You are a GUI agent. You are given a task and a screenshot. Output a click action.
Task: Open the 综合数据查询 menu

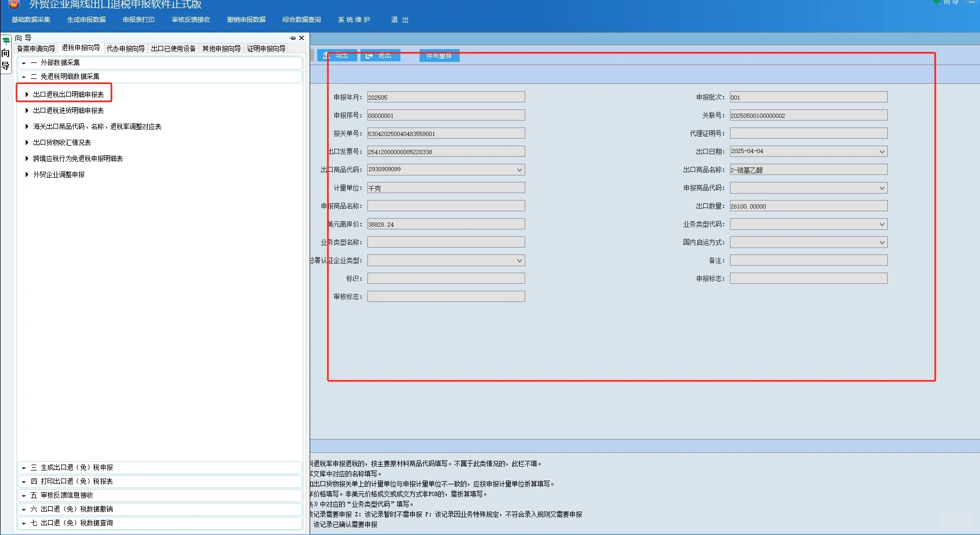click(x=302, y=20)
